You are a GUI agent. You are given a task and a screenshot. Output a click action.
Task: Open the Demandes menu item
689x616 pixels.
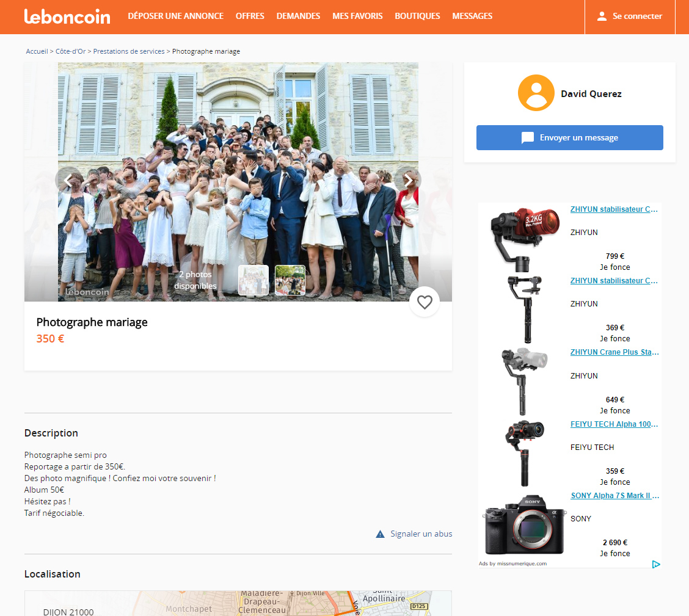tap(298, 16)
